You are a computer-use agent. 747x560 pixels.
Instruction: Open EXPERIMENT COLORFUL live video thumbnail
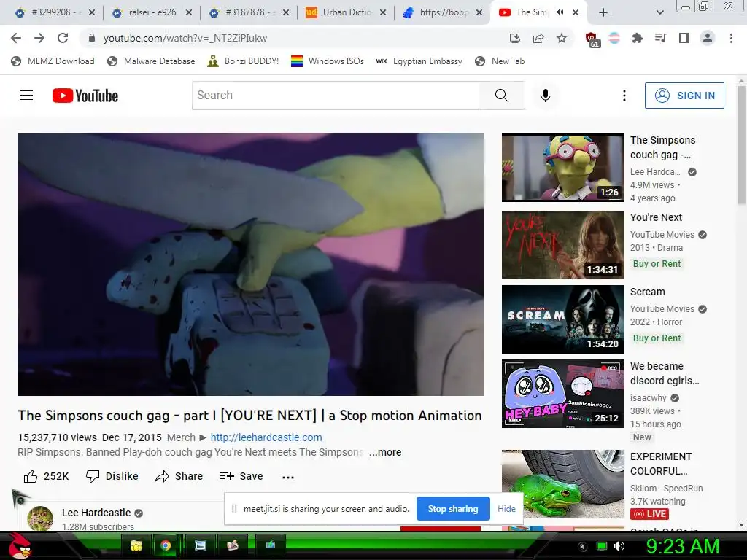pyautogui.click(x=562, y=484)
